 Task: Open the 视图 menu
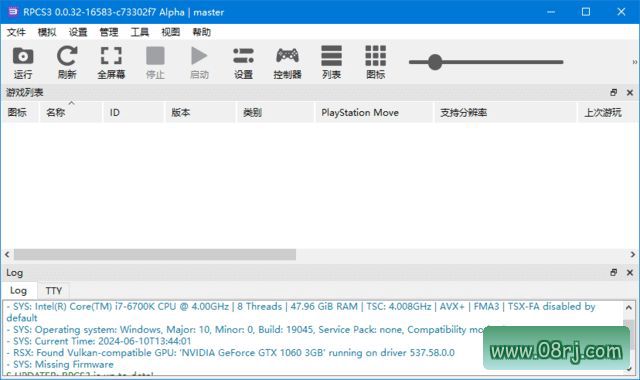(x=171, y=32)
